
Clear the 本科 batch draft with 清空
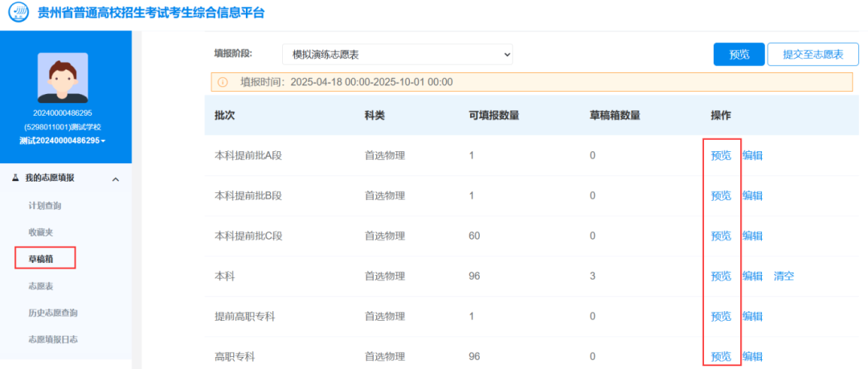coord(784,276)
